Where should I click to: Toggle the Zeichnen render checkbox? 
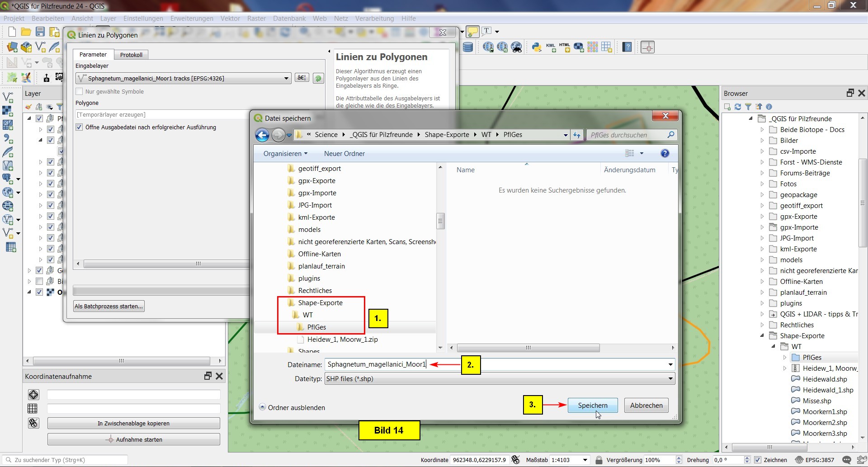click(758, 460)
